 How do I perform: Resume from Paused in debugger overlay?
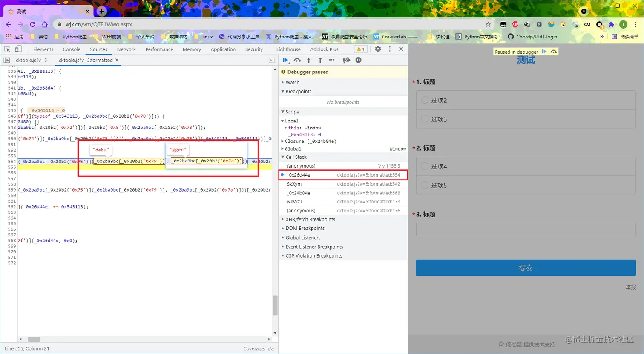[x=544, y=52]
